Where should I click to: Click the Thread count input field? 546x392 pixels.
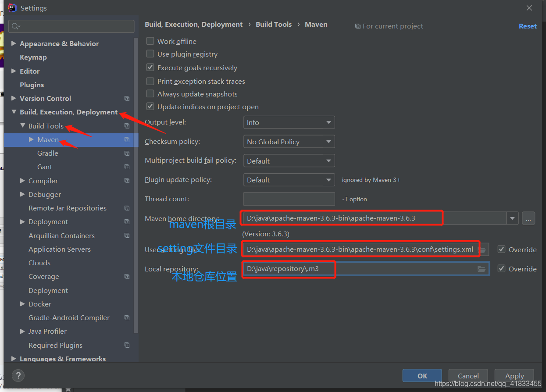[289, 199]
